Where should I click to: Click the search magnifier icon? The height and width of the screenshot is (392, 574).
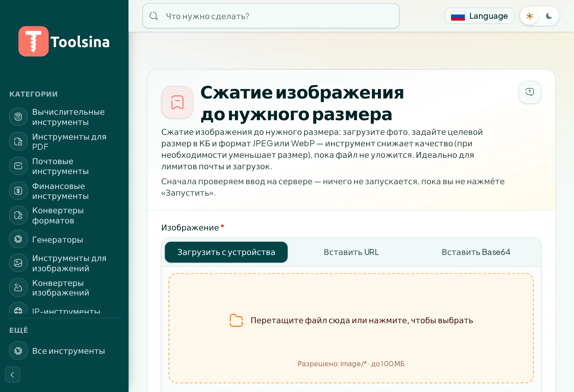coord(154,16)
